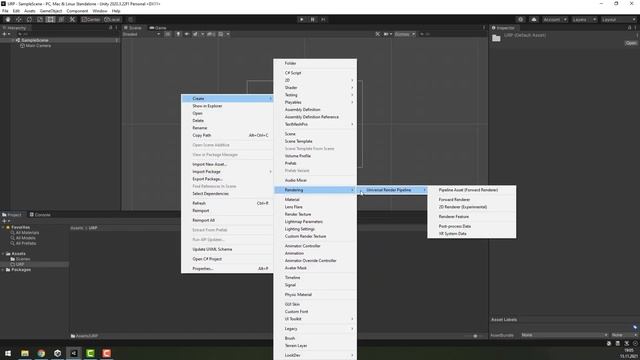Open the Layout dropdown
Screen dimensions: 640x360
(619, 20)
